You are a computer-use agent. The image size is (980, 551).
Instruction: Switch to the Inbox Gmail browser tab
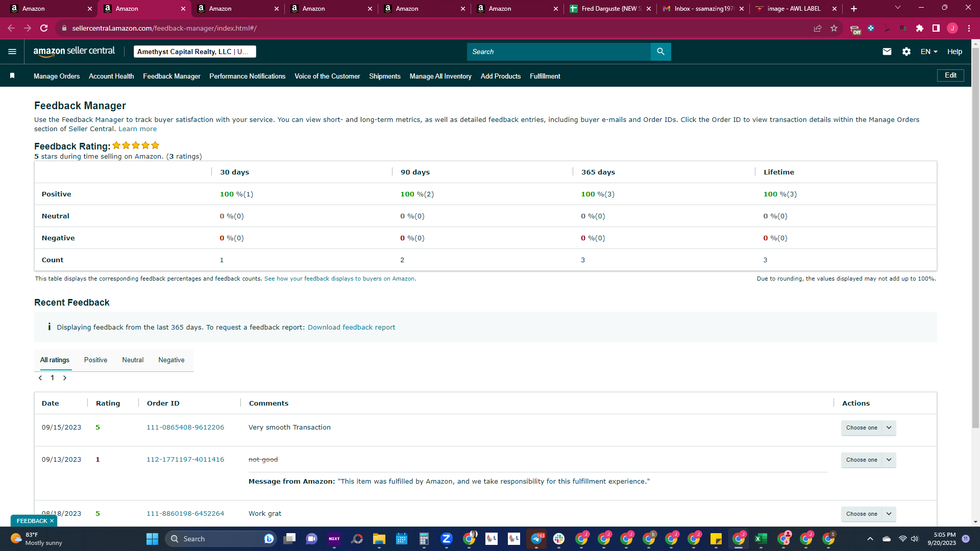click(x=703, y=9)
